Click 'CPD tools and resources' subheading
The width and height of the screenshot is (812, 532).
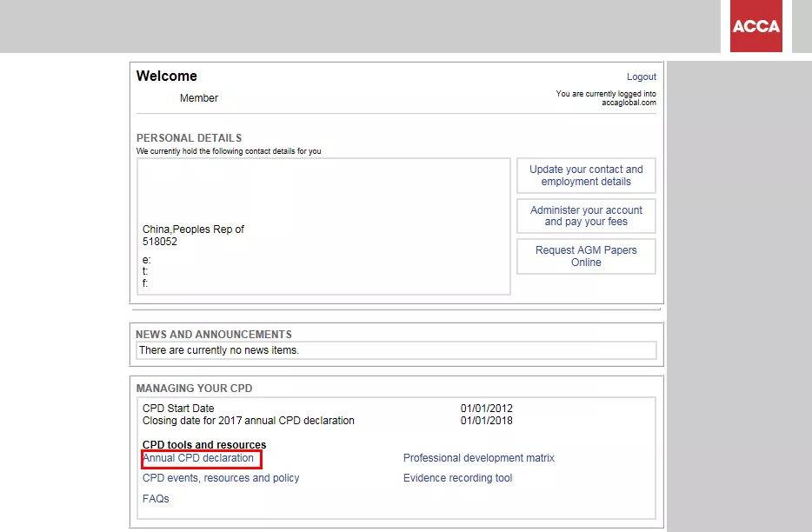[x=204, y=445]
